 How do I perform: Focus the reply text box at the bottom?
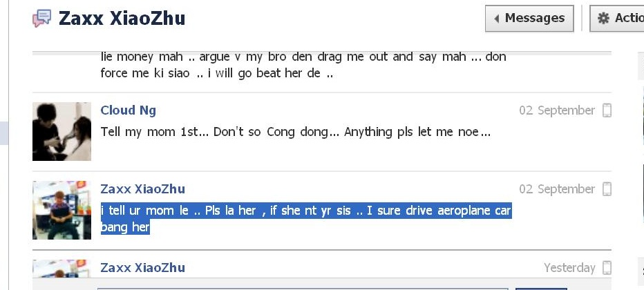[303, 289]
